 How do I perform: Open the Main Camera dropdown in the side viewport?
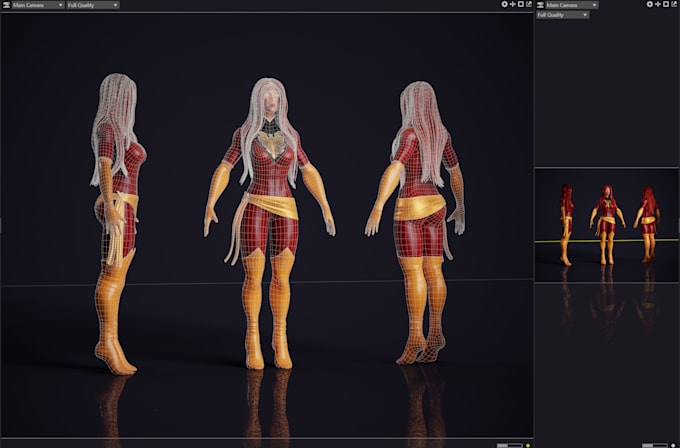pyautogui.click(x=572, y=5)
